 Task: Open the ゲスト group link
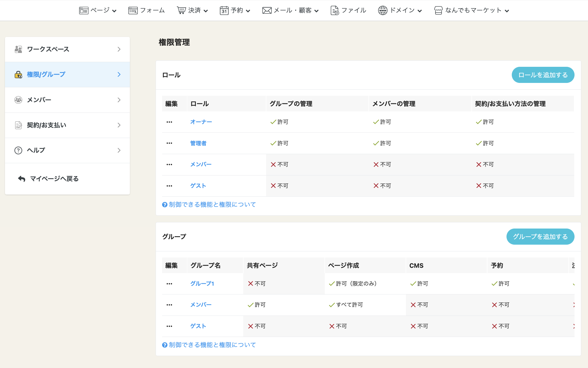pos(198,326)
